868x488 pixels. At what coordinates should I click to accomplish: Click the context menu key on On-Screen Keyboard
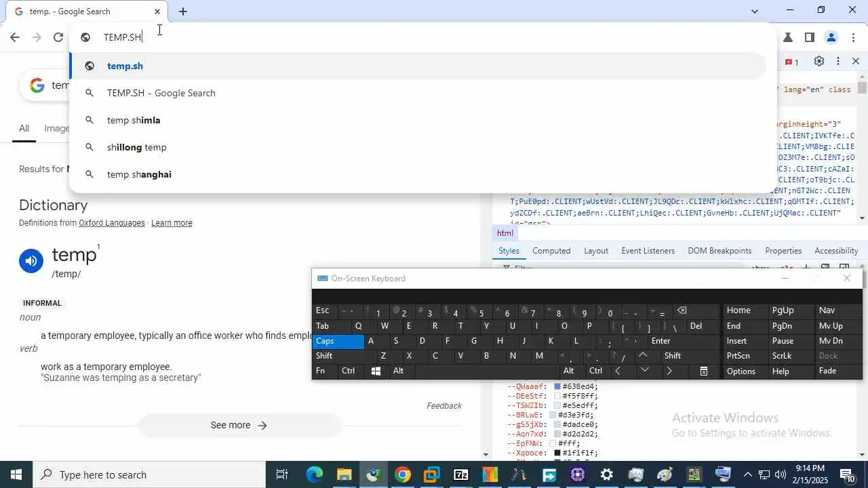coord(704,371)
